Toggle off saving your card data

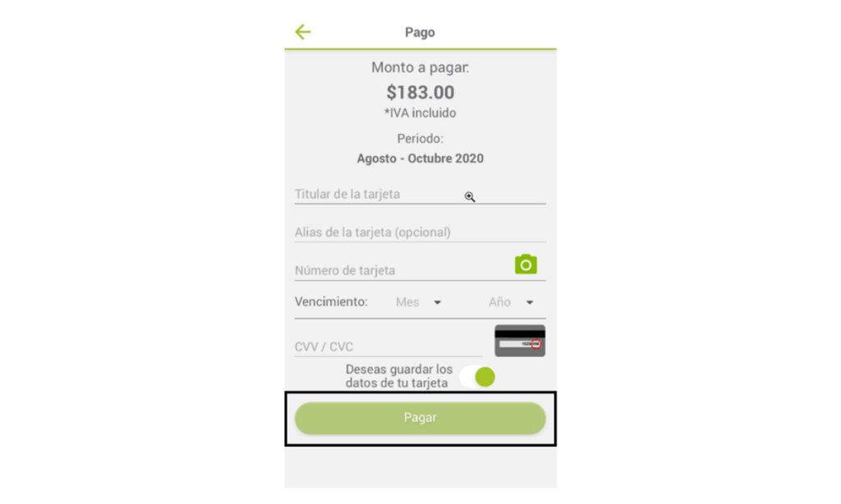pyautogui.click(x=477, y=377)
